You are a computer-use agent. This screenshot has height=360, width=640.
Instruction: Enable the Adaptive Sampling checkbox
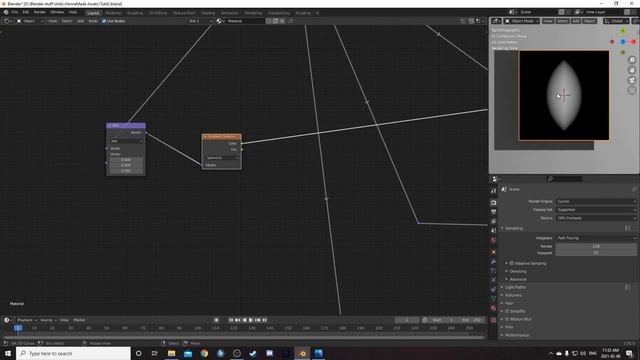pos(511,263)
